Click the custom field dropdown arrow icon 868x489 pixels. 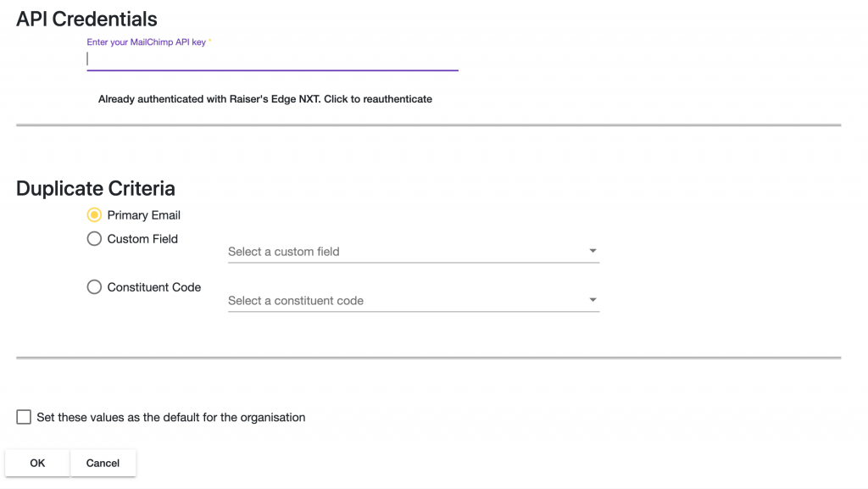[x=593, y=251]
